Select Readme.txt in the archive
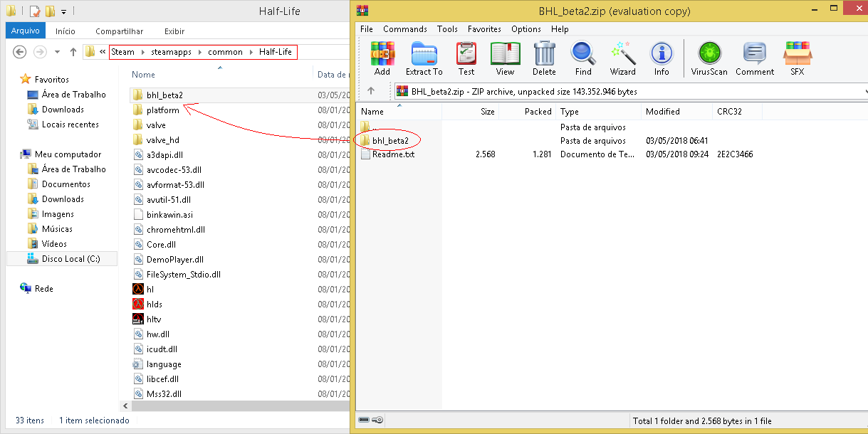 pos(387,154)
